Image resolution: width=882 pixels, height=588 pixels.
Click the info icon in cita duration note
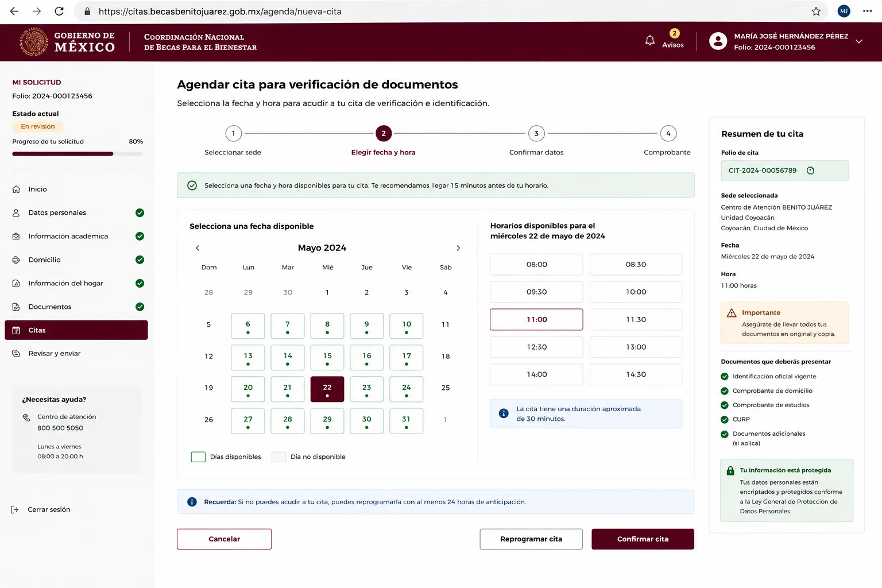[x=504, y=413]
